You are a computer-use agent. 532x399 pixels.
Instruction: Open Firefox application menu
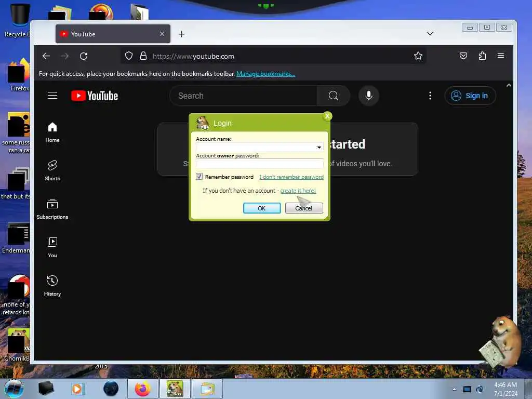(x=501, y=56)
